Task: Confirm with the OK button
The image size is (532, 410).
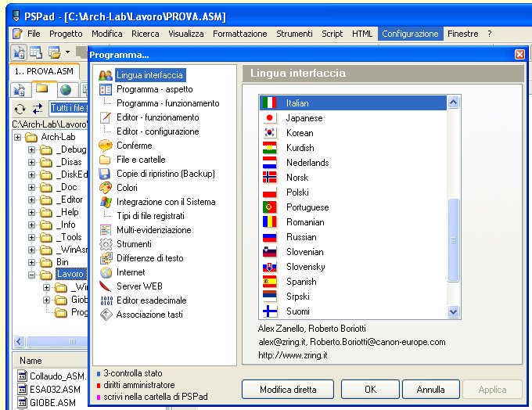Action: tap(370, 390)
